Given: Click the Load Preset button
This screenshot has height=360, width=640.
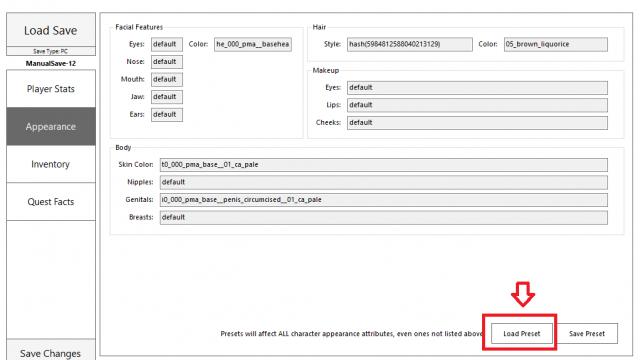Looking at the screenshot, I should (x=522, y=333).
